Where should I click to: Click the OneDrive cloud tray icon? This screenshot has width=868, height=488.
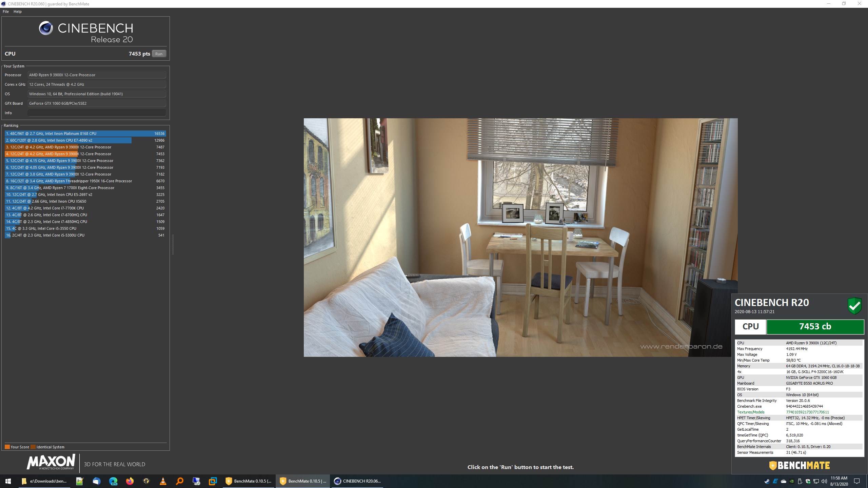tap(783, 481)
